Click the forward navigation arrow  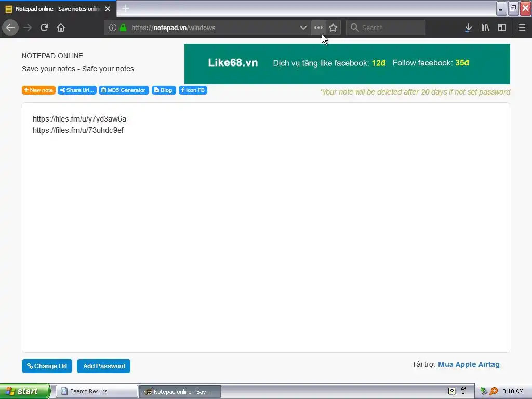click(28, 28)
